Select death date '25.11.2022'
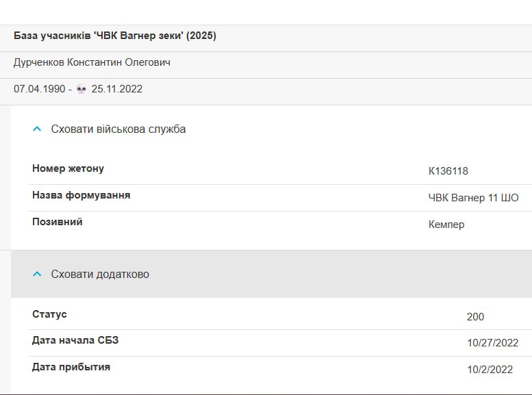Viewport: 532px width, 395px height. click(116, 89)
